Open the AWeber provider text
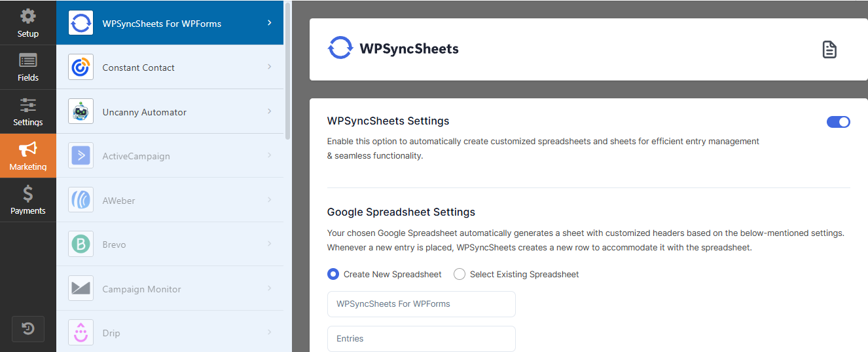The width and height of the screenshot is (868, 352). tap(118, 201)
